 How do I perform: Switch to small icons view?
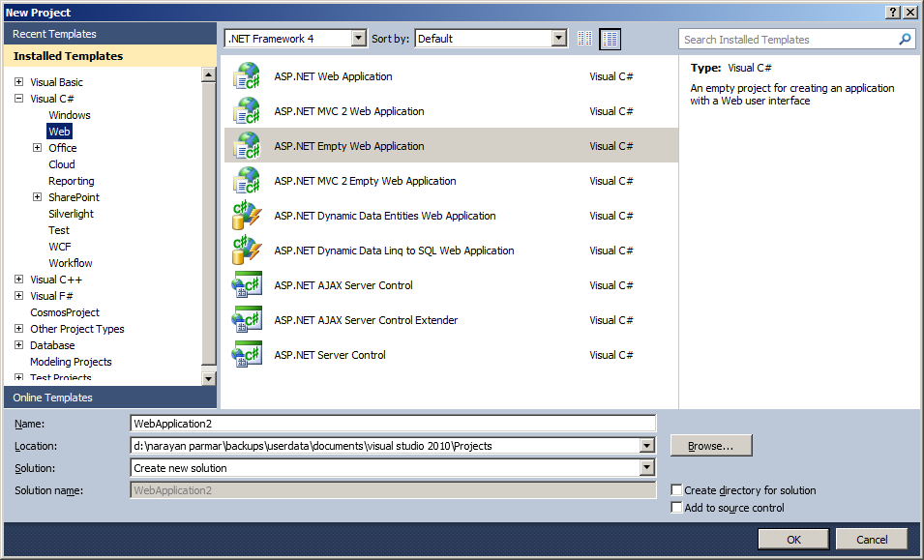click(584, 39)
